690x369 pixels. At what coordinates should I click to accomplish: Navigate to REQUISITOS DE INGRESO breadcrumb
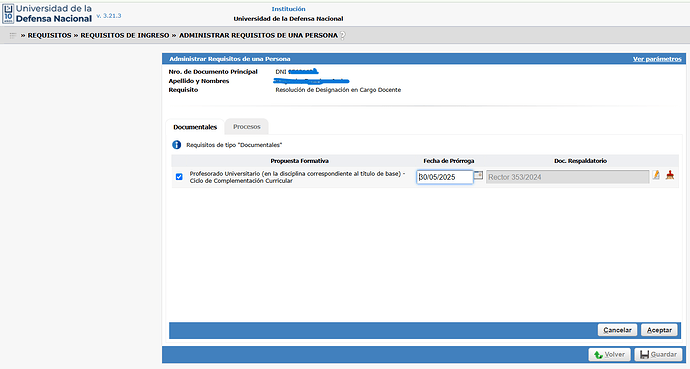(125, 36)
